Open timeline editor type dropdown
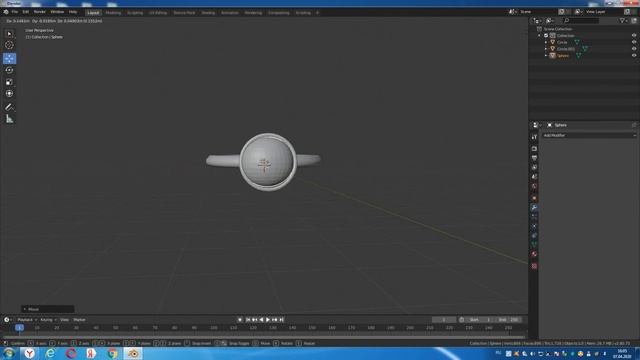640x360 pixels. (8, 320)
